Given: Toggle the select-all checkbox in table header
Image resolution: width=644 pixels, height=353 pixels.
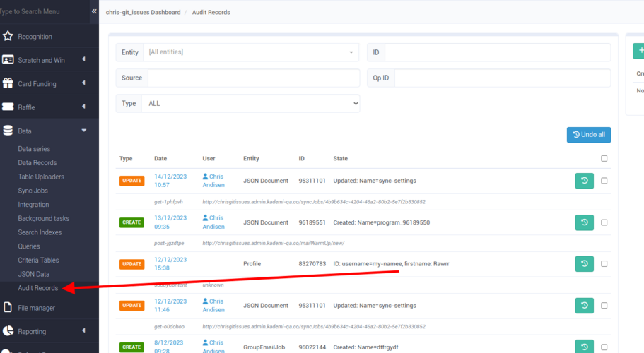Looking at the screenshot, I should [604, 158].
